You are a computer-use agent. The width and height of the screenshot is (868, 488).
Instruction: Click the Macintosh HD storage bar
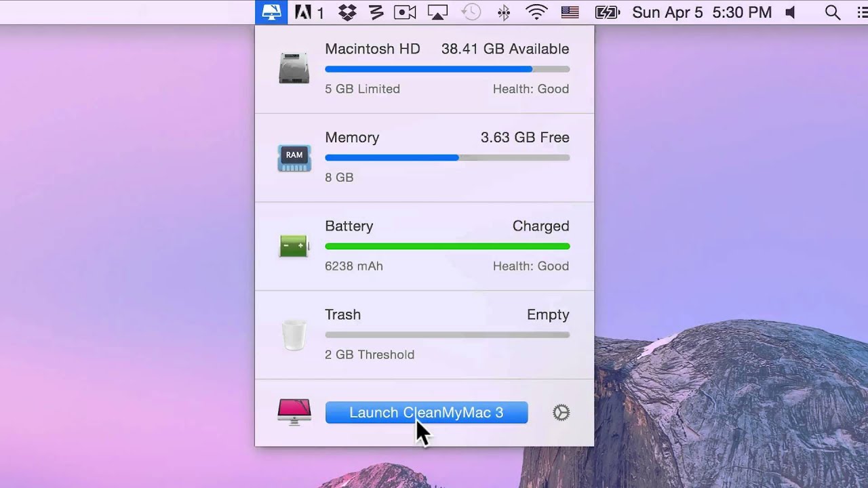coord(448,69)
